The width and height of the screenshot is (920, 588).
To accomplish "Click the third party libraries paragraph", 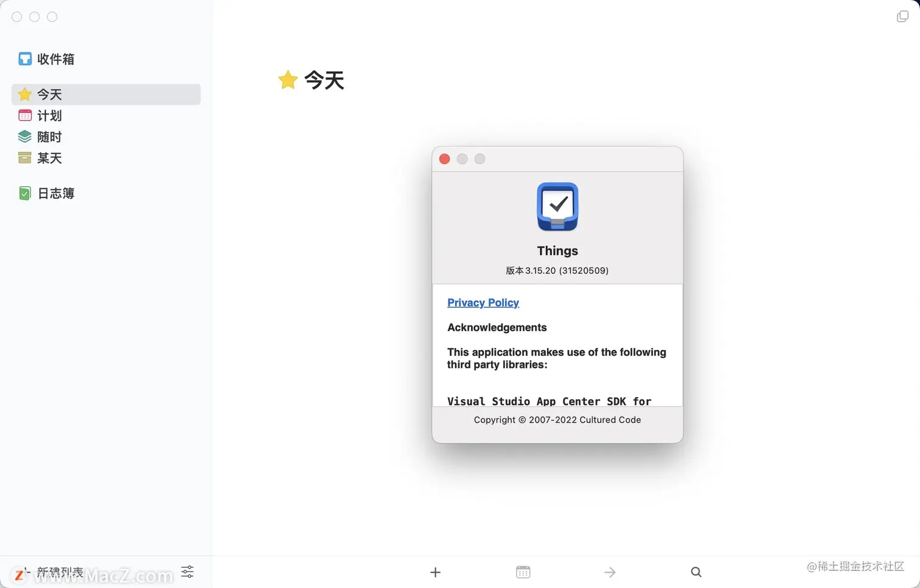I will tap(557, 358).
